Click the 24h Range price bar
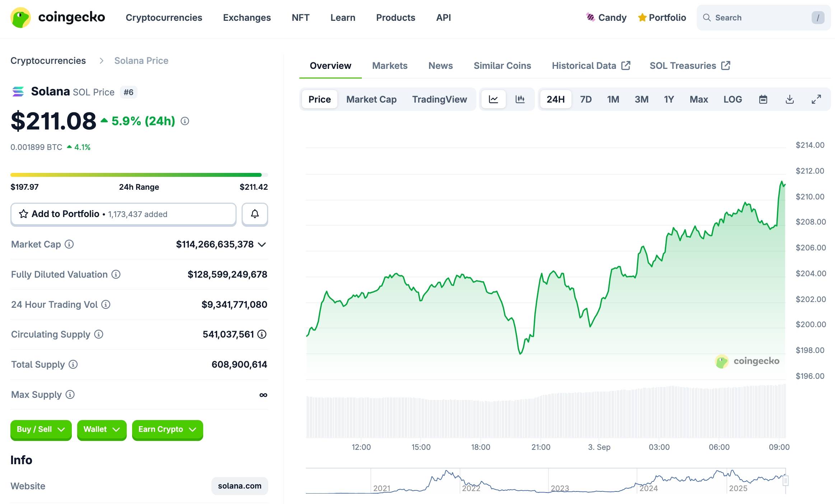 pyautogui.click(x=139, y=175)
